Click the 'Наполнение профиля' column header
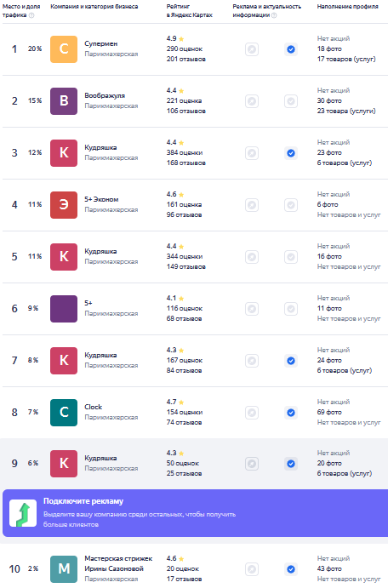This screenshot has width=388, height=588. [x=347, y=6]
